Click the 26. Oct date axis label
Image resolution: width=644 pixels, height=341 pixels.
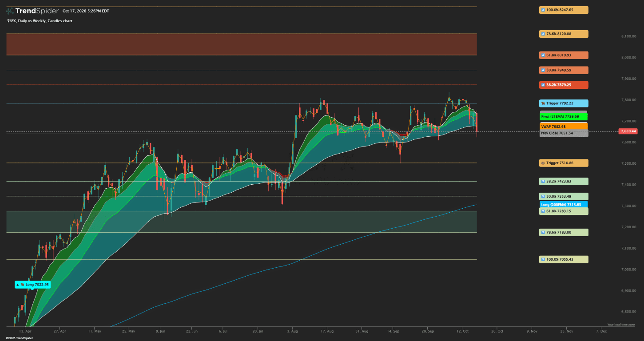[x=497, y=331]
